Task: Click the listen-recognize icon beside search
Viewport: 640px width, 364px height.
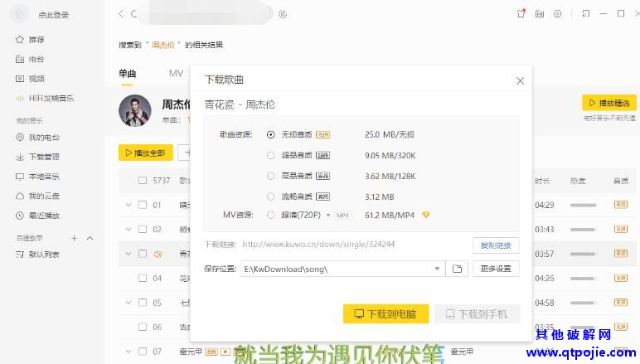Action: pyautogui.click(x=283, y=14)
